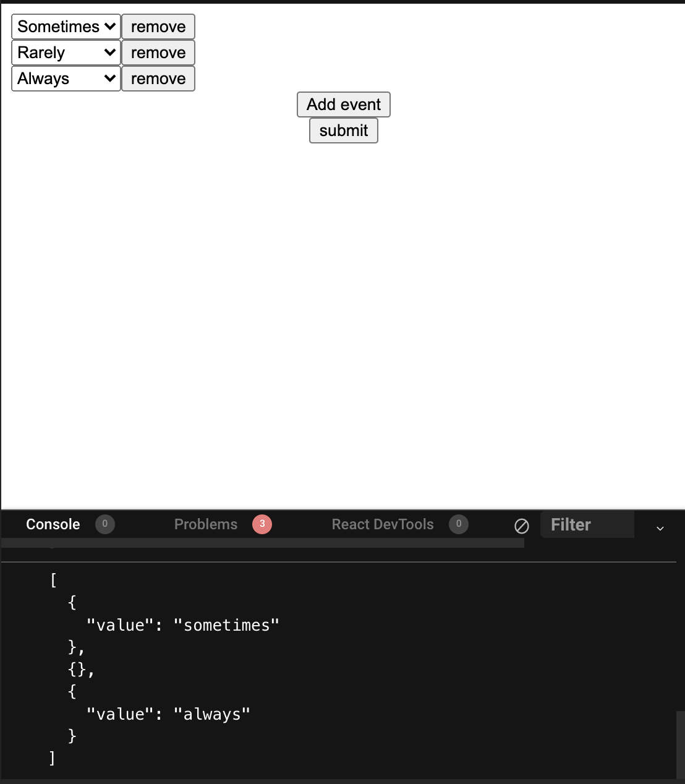Open the Rarely frequency dropdown
Image resolution: width=685 pixels, height=784 pixels.
65,53
